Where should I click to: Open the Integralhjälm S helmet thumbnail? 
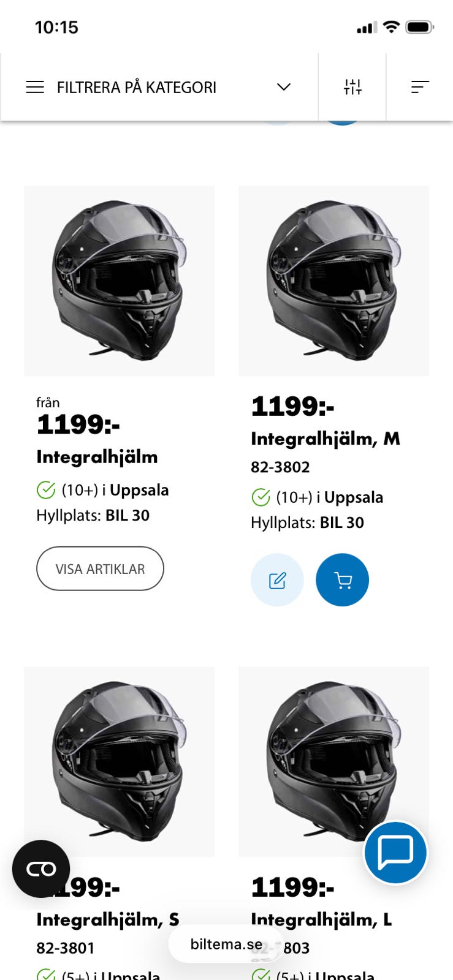coord(120,761)
